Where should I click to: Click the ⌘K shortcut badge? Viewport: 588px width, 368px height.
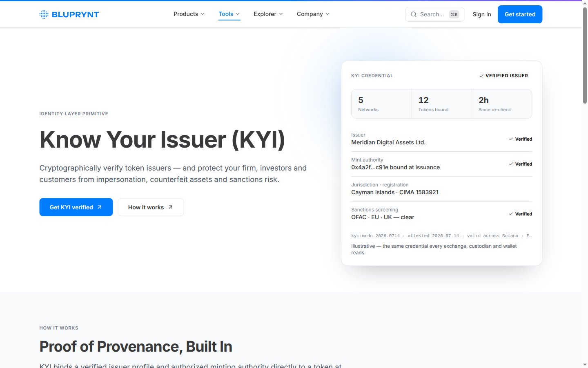click(x=454, y=14)
